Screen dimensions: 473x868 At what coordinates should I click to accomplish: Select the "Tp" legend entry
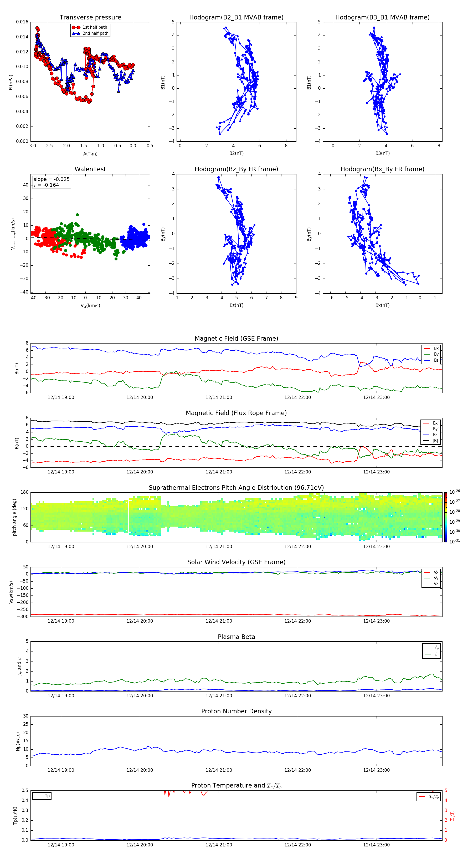(42, 796)
